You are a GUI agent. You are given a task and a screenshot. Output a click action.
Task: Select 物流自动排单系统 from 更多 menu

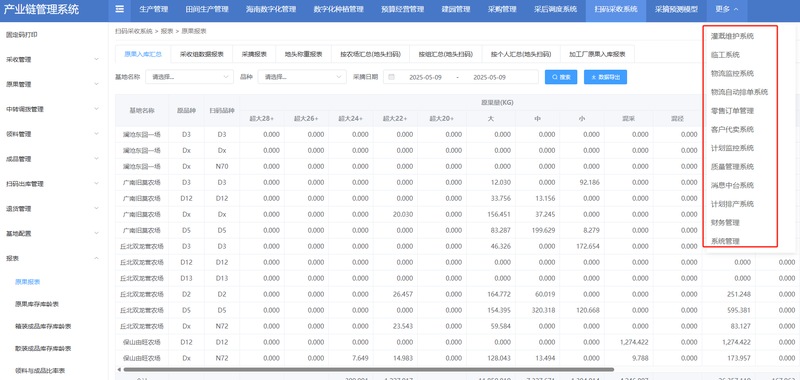coord(740,92)
